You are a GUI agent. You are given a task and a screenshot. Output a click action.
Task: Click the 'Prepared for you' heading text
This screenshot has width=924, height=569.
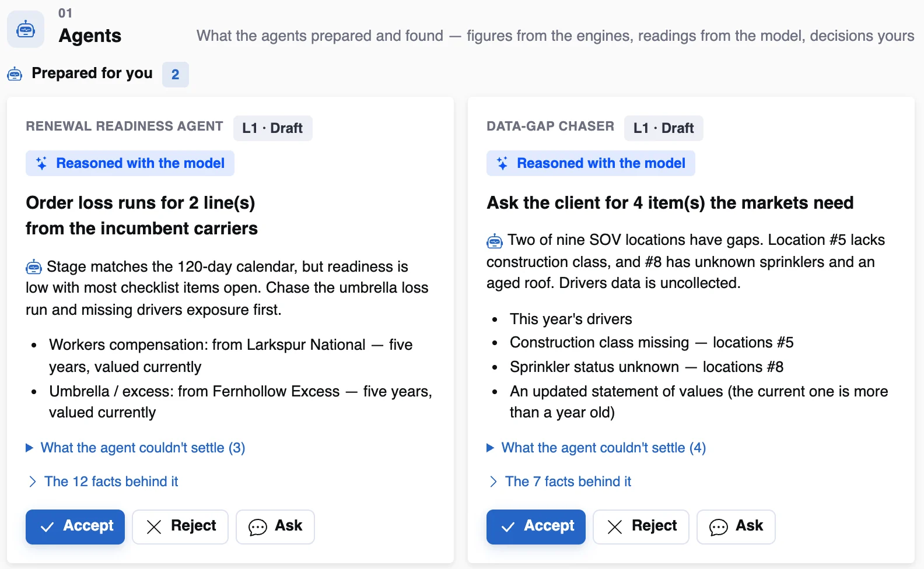(92, 73)
